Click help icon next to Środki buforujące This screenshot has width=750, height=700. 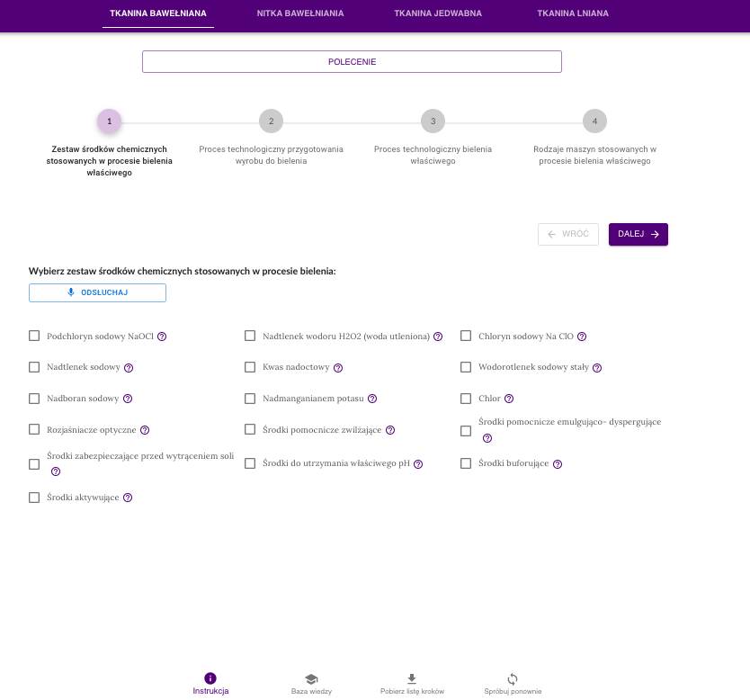558,464
